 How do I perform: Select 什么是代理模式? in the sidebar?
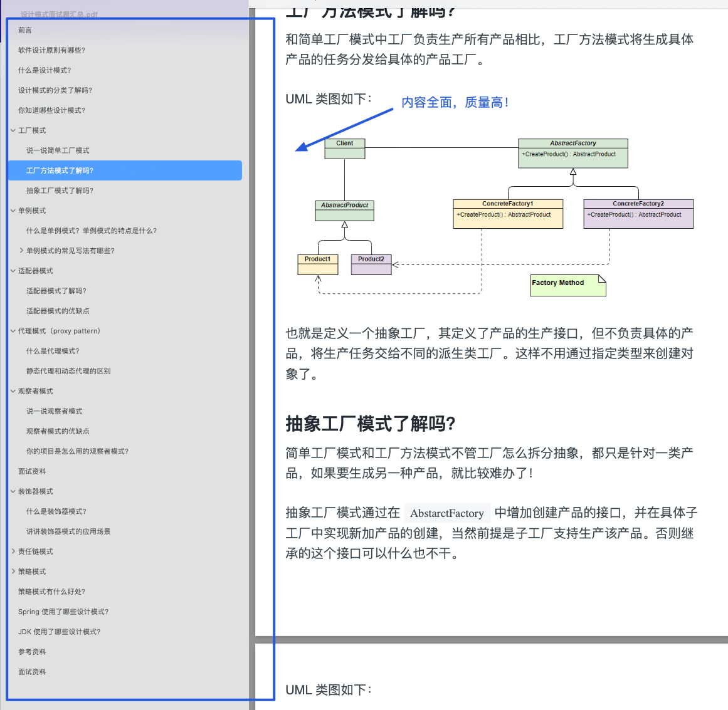pos(50,351)
